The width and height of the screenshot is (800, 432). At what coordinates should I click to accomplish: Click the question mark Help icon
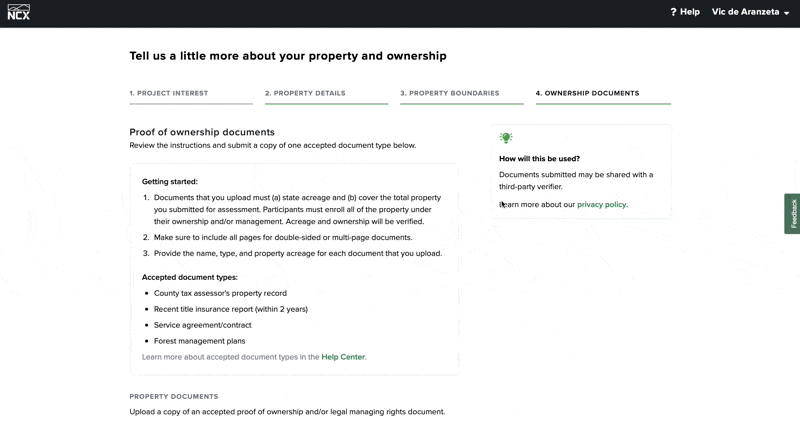click(673, 12)
